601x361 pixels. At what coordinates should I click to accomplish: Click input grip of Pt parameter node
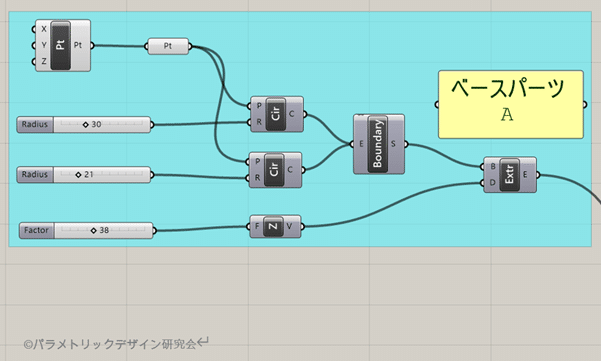coord(146,46)
